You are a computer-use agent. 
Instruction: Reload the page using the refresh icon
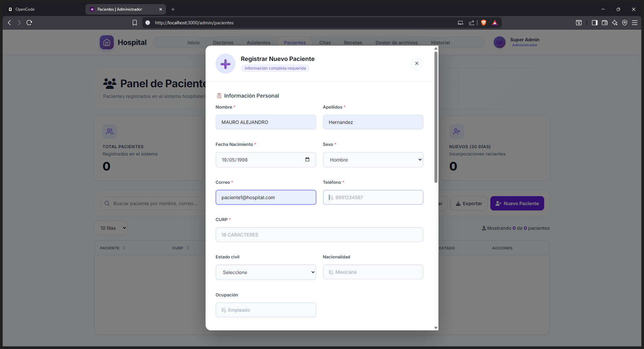tap(29, 23)
